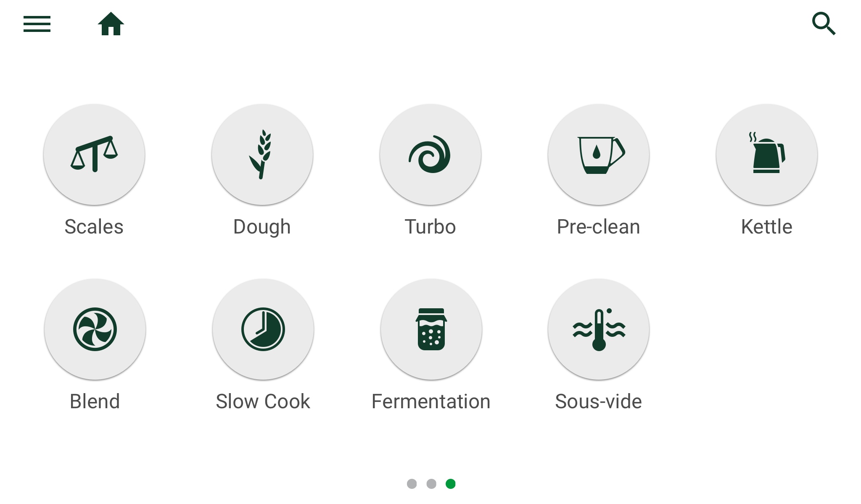Activate the Turbo setting
The image size is (861, 504).
(430, 154)
